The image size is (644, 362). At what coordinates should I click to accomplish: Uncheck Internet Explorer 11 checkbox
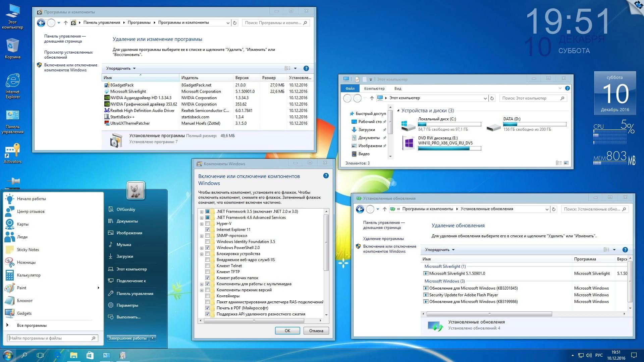(x=207, y=230)
